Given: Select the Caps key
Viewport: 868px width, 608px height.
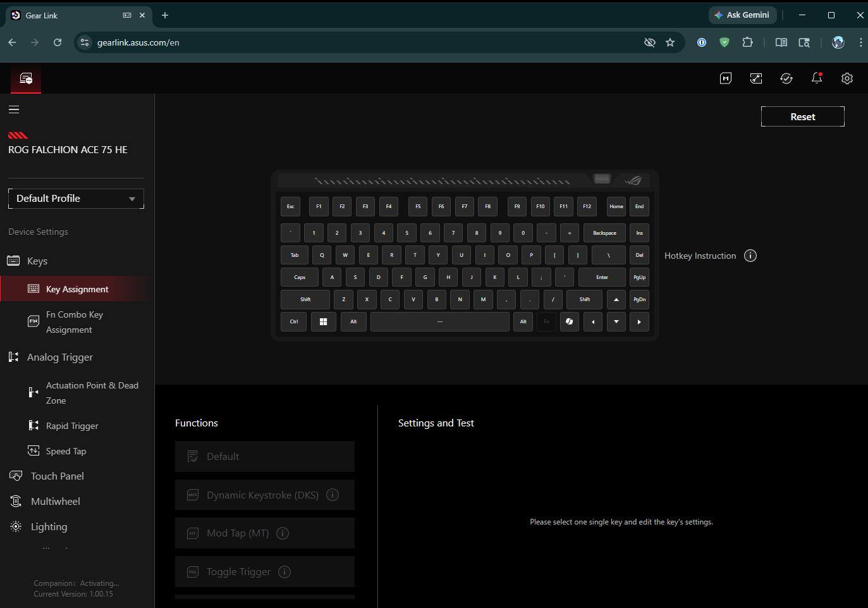Looking at the screenshot, I should pos(300,277).
